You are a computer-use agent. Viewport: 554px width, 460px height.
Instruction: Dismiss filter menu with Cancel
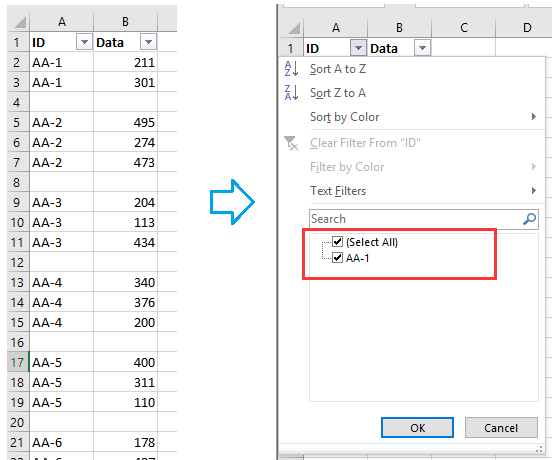point(501,427)
